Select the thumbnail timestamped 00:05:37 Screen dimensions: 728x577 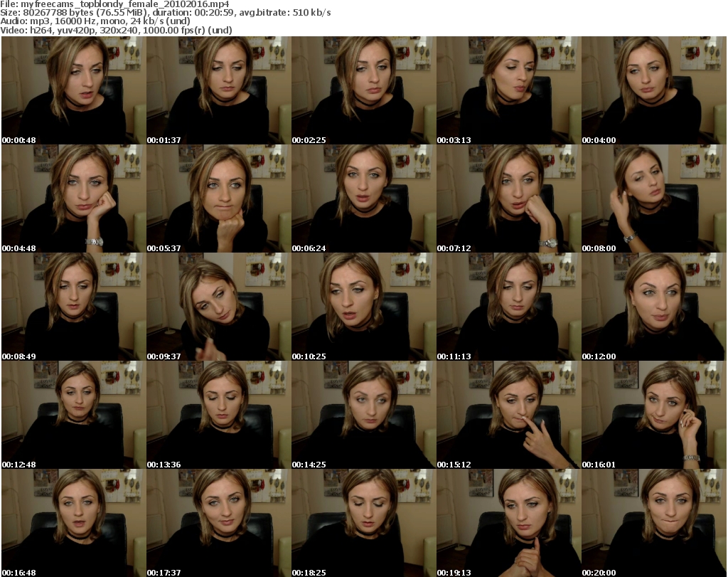(219, 198)
